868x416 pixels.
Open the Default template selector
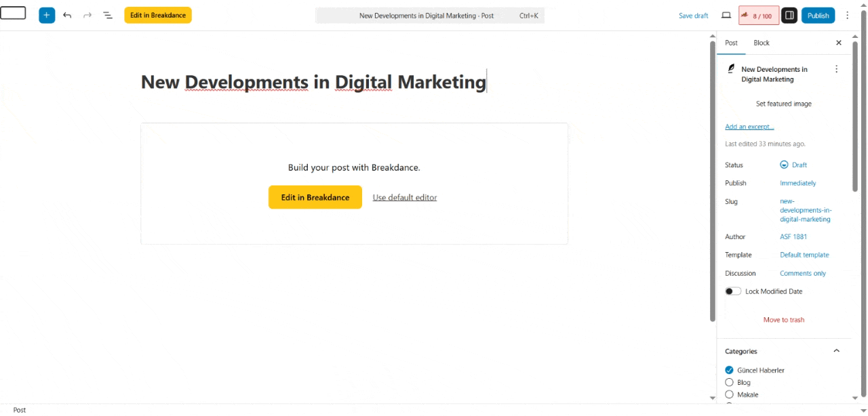pyautogui.click(x=804, y=255)
